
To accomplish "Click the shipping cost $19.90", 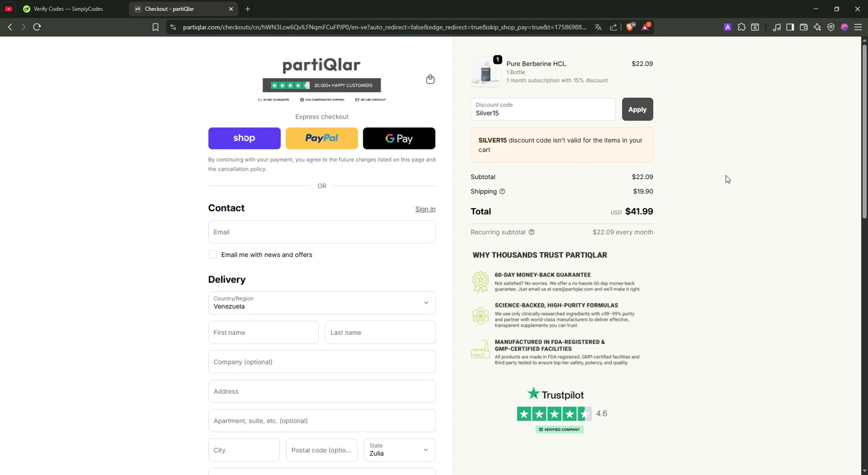I will pos(643,192).
